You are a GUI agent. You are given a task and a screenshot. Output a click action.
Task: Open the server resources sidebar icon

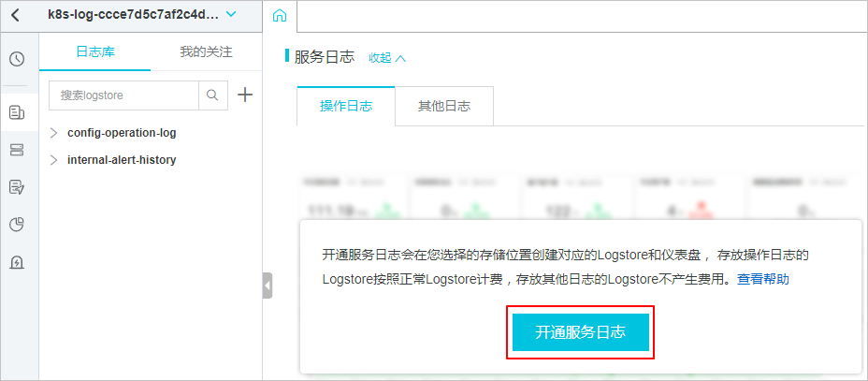[17, 150]
